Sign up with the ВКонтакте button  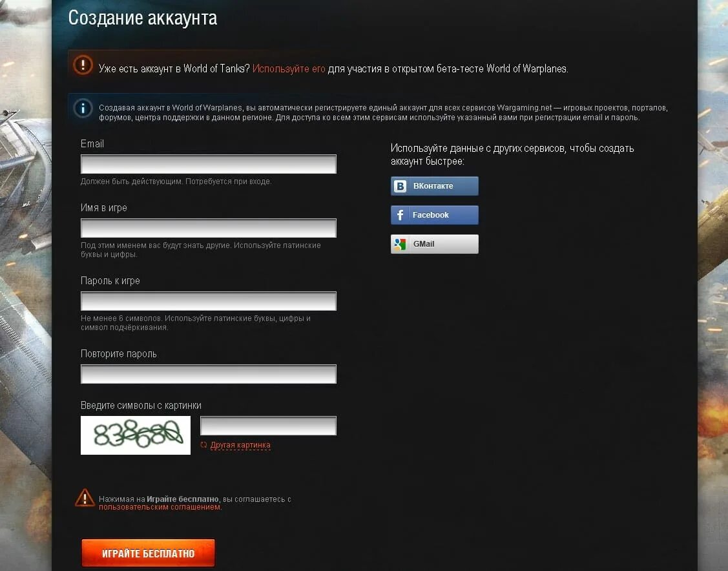coord(435,186)
